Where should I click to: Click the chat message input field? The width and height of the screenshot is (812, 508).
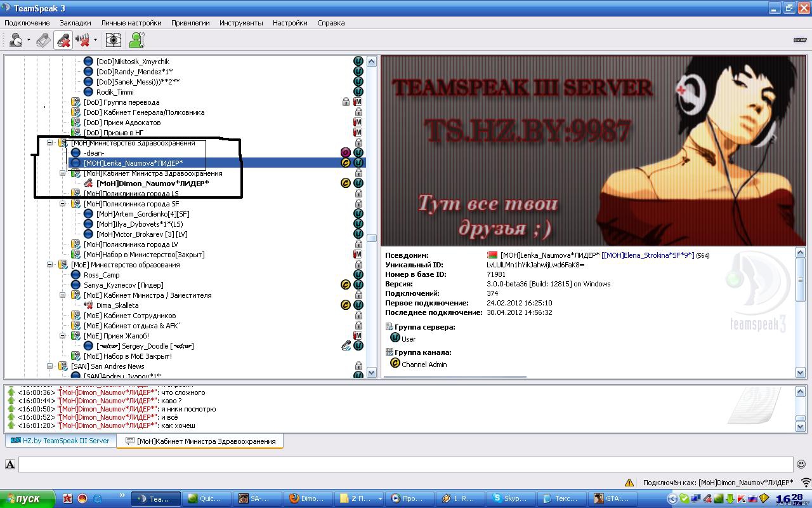pos(405,464)
